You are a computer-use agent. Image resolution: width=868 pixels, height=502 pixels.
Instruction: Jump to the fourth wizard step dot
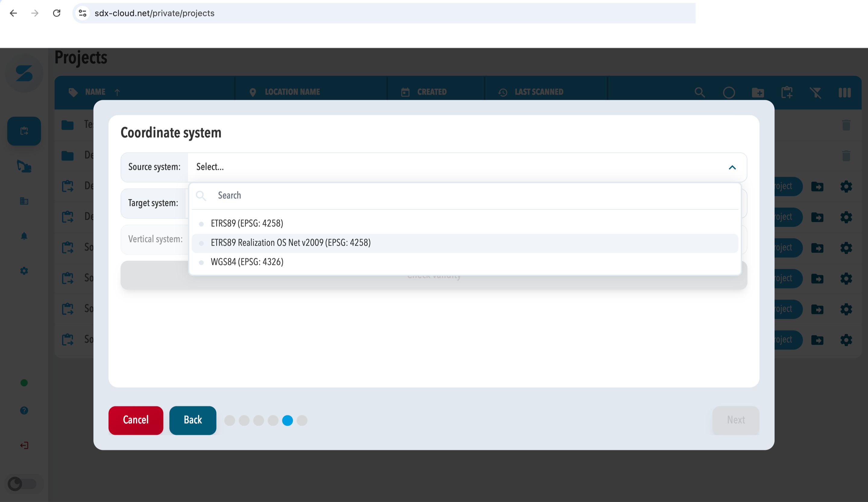click(273, 420)
